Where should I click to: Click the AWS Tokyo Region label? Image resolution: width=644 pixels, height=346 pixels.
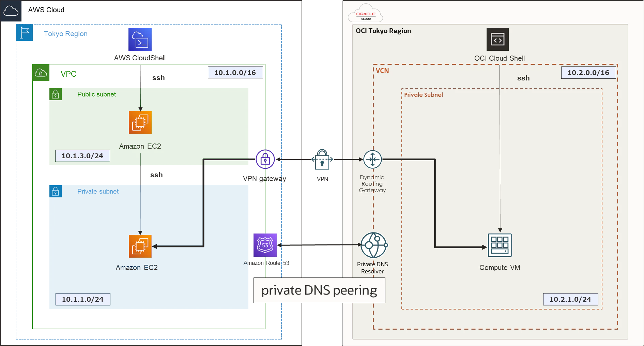pos(66,34)
